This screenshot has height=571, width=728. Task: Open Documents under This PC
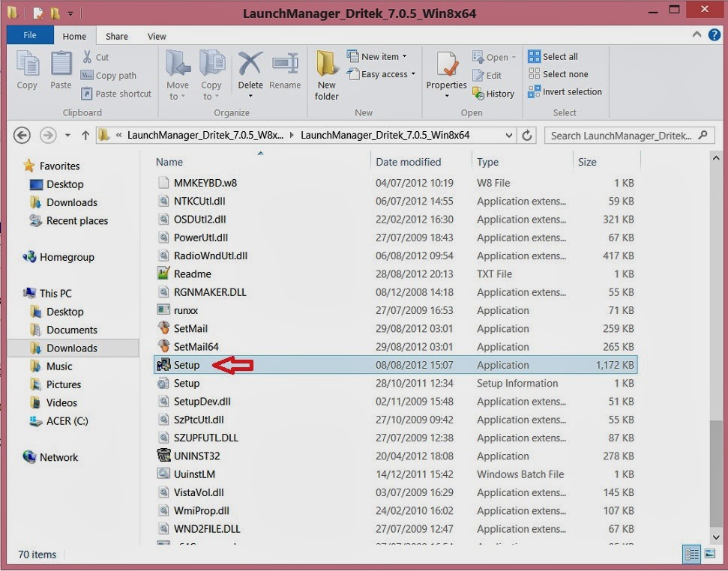[x=64, y=330]
